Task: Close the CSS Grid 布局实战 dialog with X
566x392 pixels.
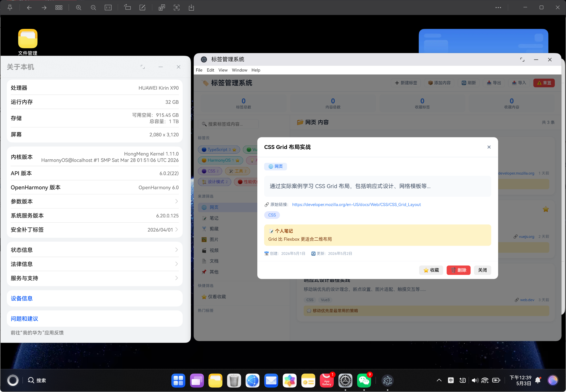Action: [x=489, y=147]
